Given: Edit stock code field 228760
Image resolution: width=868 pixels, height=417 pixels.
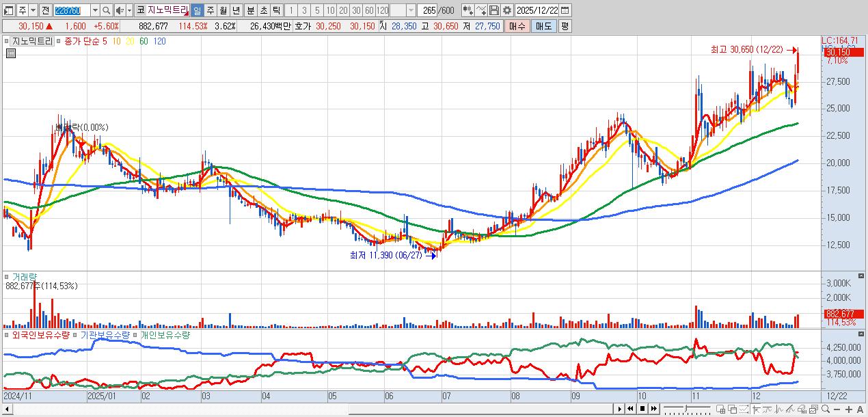Looking at the screenshot, I should [72, 10].
